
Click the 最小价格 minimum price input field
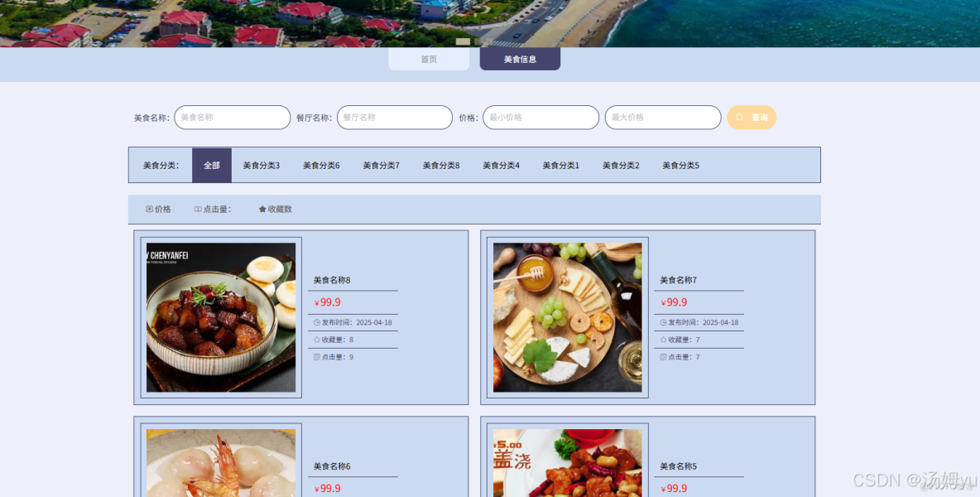540,117
